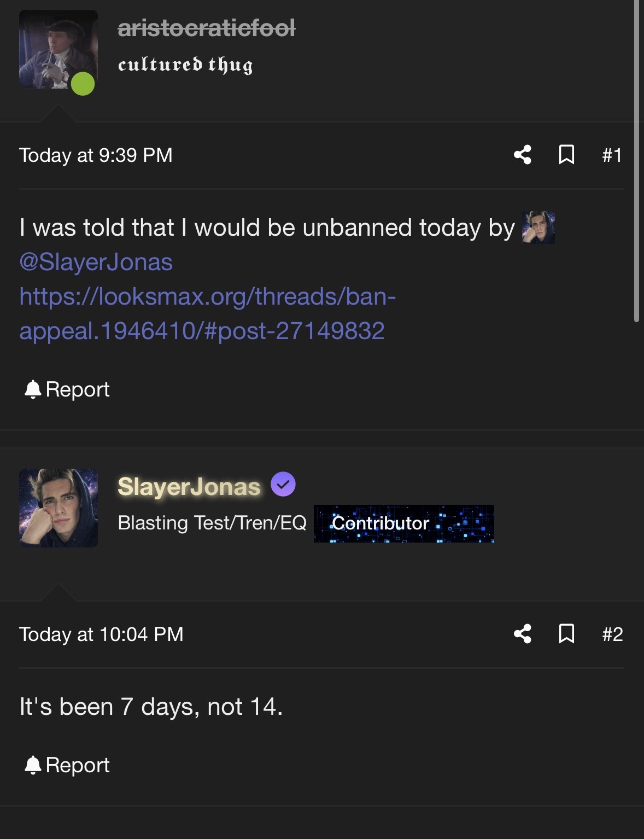This screenshot has width=644, height=839.
Task: Click post number #2 permalink
Action: (612, 634)
